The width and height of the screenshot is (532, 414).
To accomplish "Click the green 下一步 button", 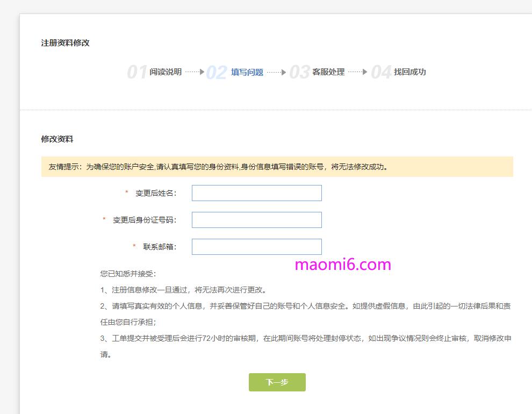I will tap(277, 382).
